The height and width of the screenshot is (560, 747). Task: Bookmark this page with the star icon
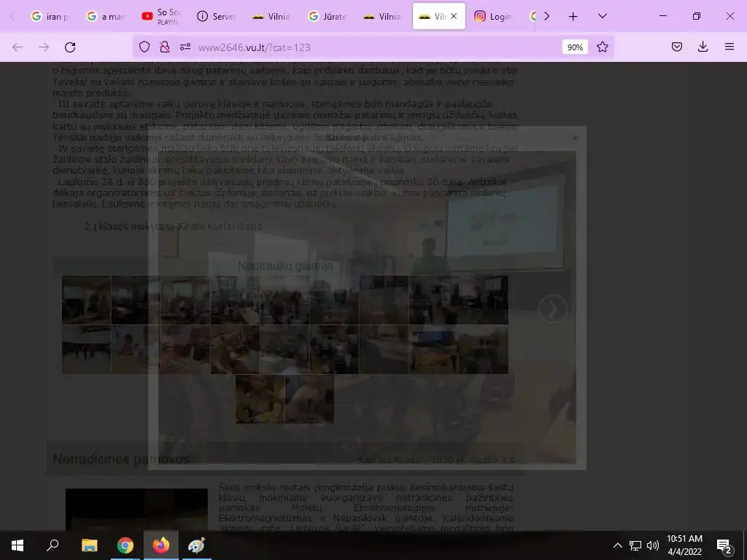pyautogui.click(x=602, y=47)
